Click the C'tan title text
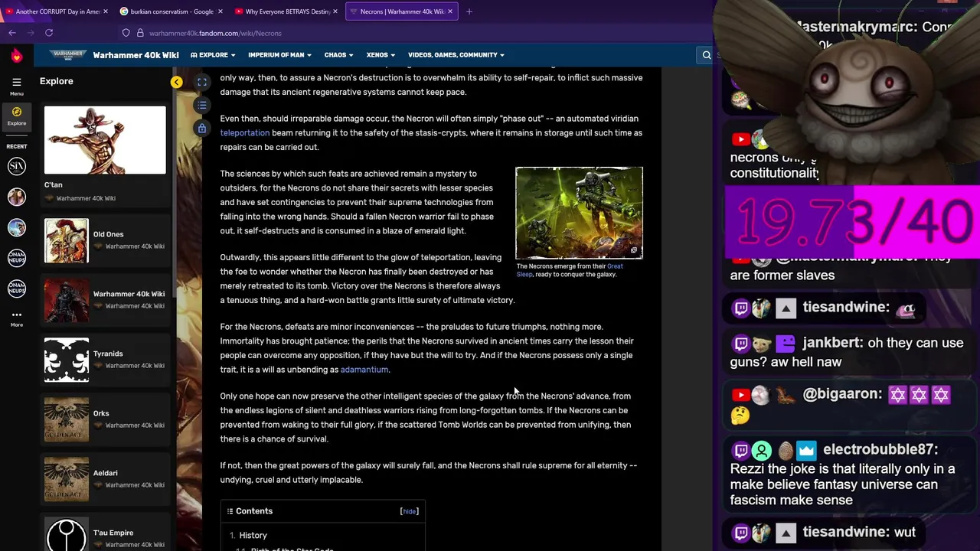980x551 pixels. pyautogui.click(x=54, y=184)
